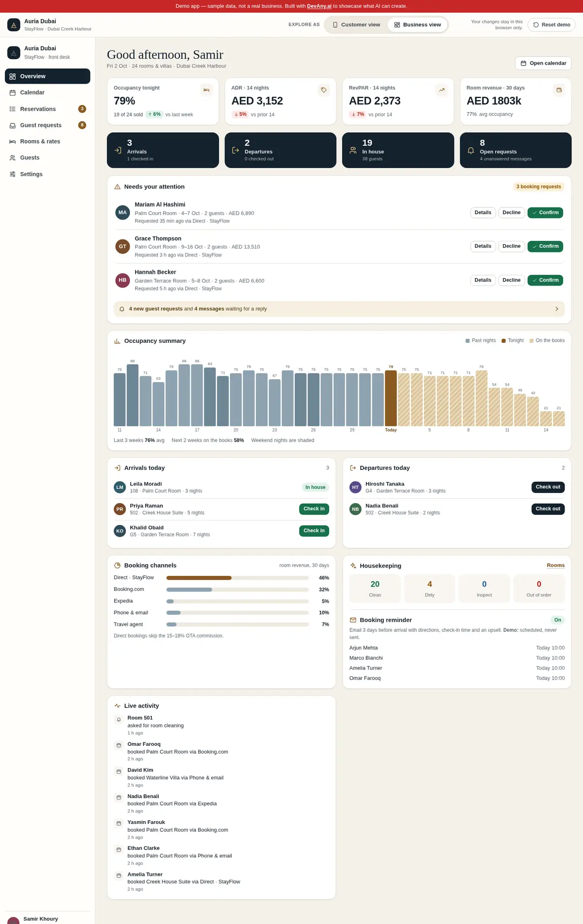Check out Nadia Benali
583x924 pixels.
[x=548, y=509]
